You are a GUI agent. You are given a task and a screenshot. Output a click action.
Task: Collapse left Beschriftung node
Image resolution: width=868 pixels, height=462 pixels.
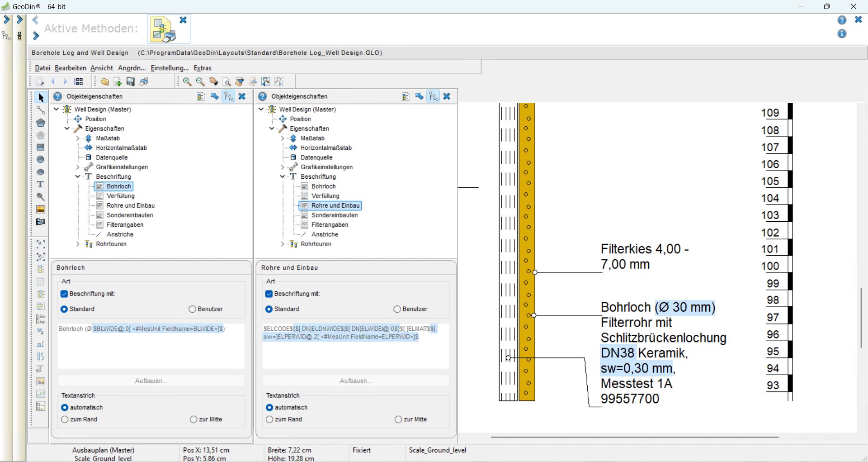click(78, 176)
